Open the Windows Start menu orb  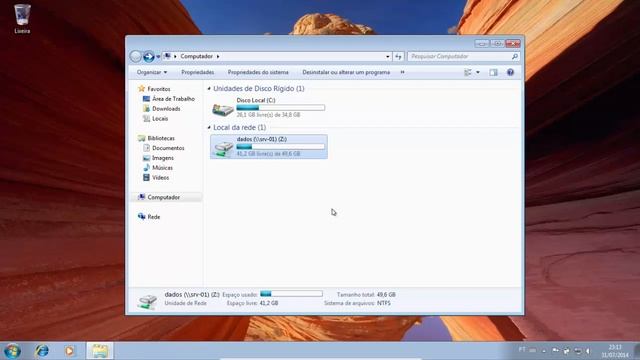pos(12,351)
